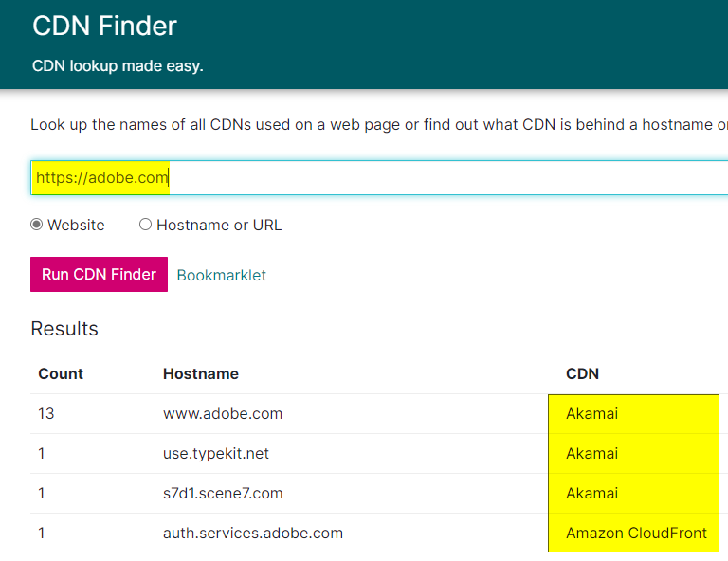Select the www.adobe.com hostname cell

[x=223, y=413]
